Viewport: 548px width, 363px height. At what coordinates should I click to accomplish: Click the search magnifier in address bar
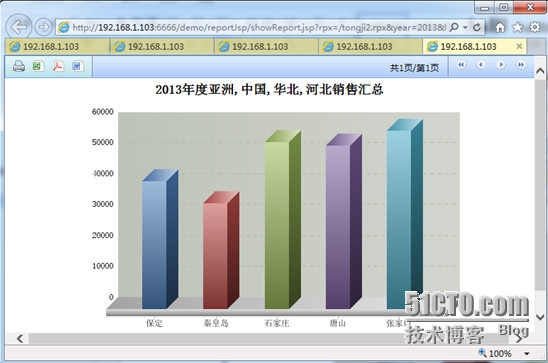tap(454, 27)
